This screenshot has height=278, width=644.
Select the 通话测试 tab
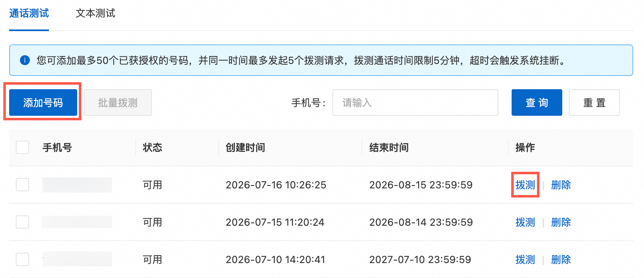(29, 13)
